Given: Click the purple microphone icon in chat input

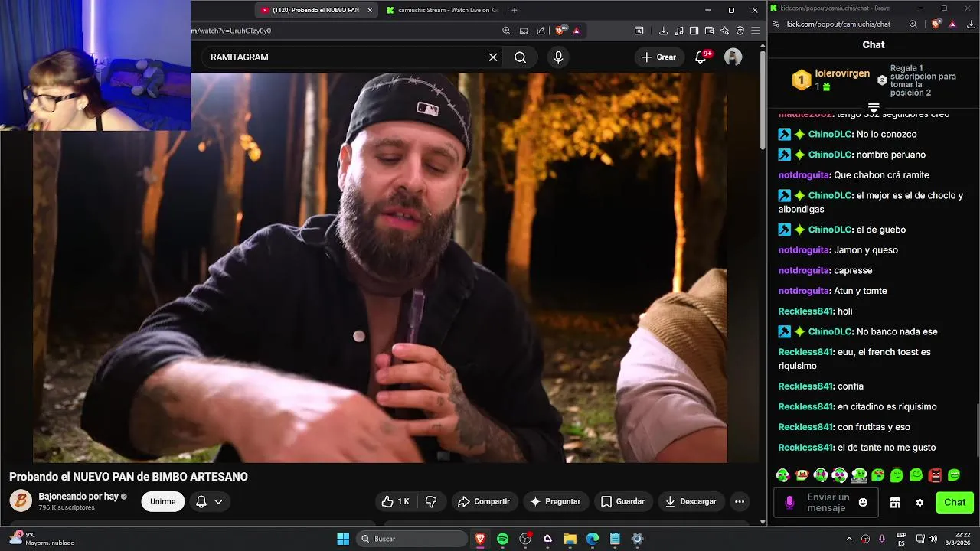Looking at the screenshot, I should (790, 503).
